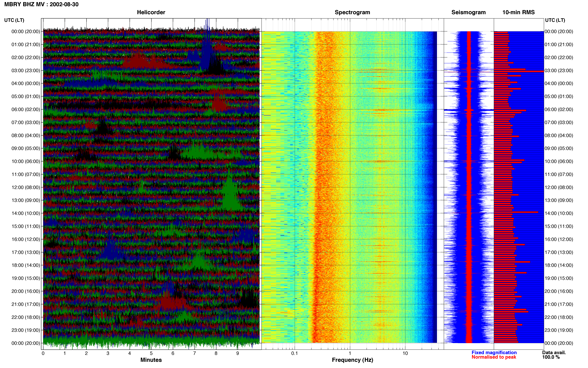Click the left '03:00 (23:00)' time label

coord(26,71)
